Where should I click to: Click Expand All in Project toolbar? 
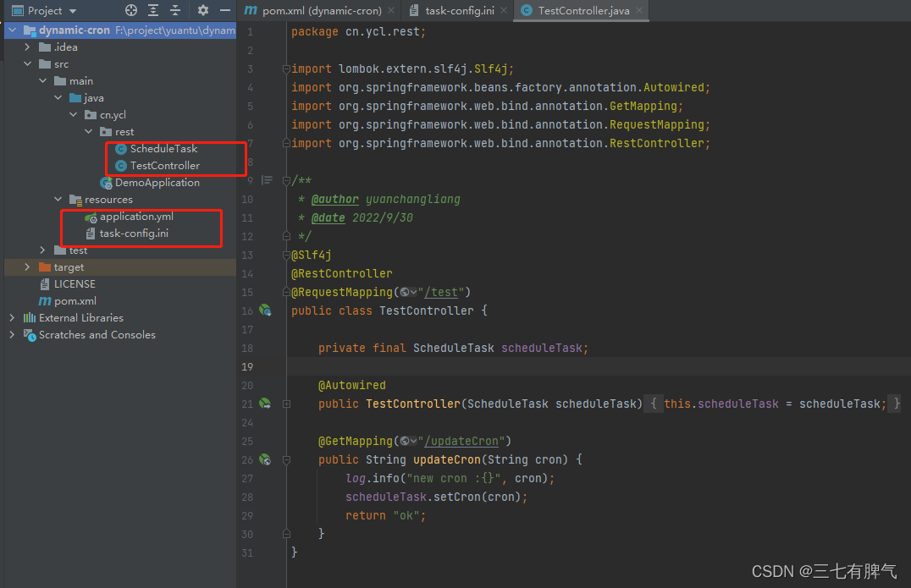(153, 11)
